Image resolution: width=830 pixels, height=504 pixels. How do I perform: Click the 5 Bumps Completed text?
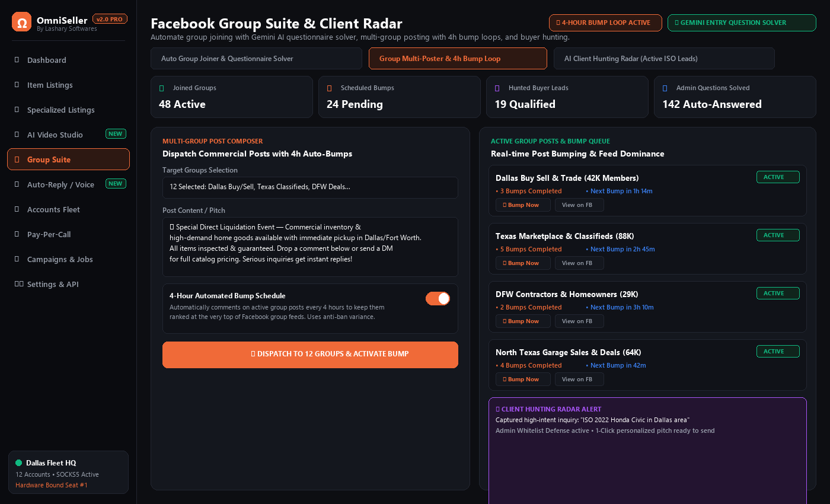pos(529,249)
